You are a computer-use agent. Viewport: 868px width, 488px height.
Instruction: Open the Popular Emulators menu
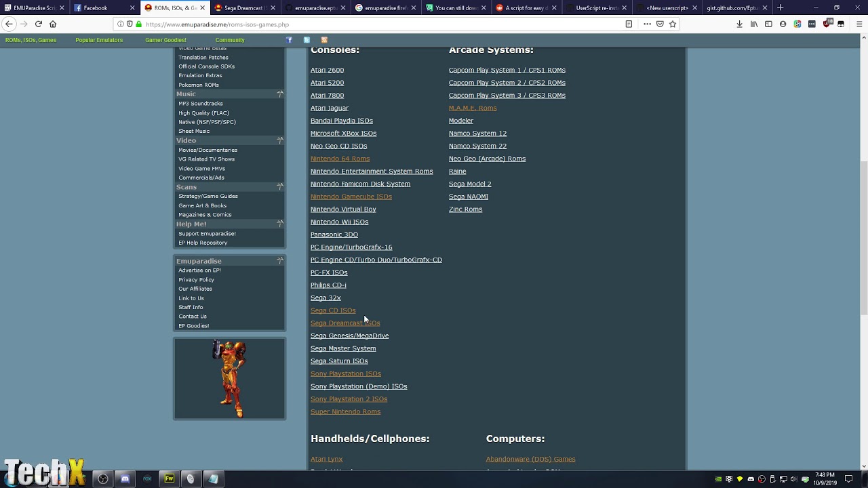click(x=99, y=40)
